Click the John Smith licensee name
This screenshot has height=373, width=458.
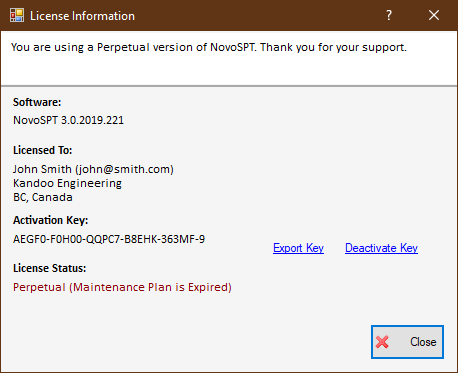point(42,169)
